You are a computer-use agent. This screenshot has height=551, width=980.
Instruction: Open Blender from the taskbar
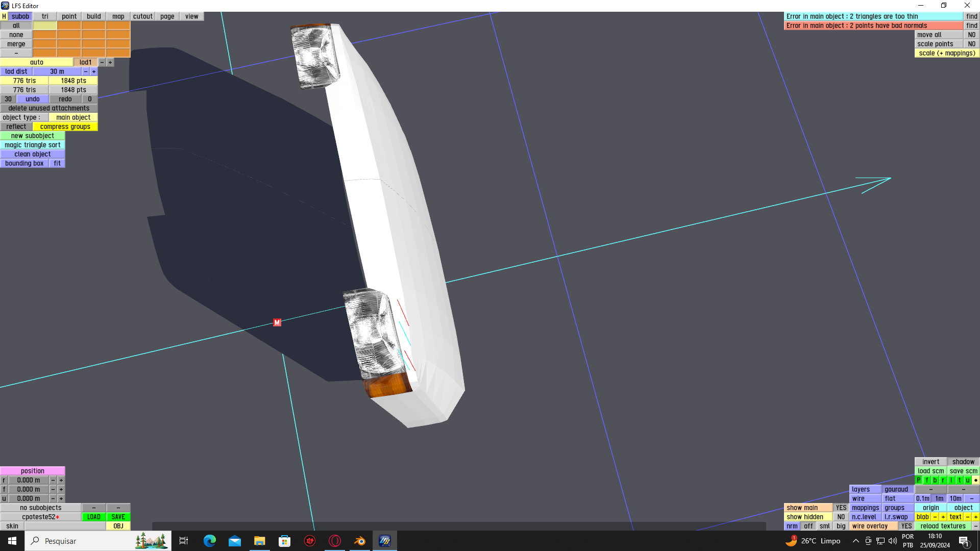[360, 541]
